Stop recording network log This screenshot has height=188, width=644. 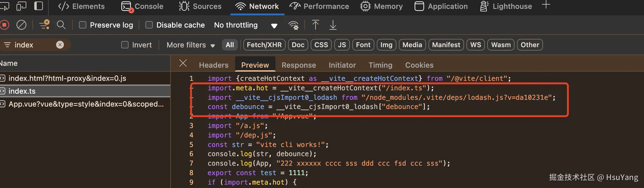pyautogui.click(x=5, y=25)
